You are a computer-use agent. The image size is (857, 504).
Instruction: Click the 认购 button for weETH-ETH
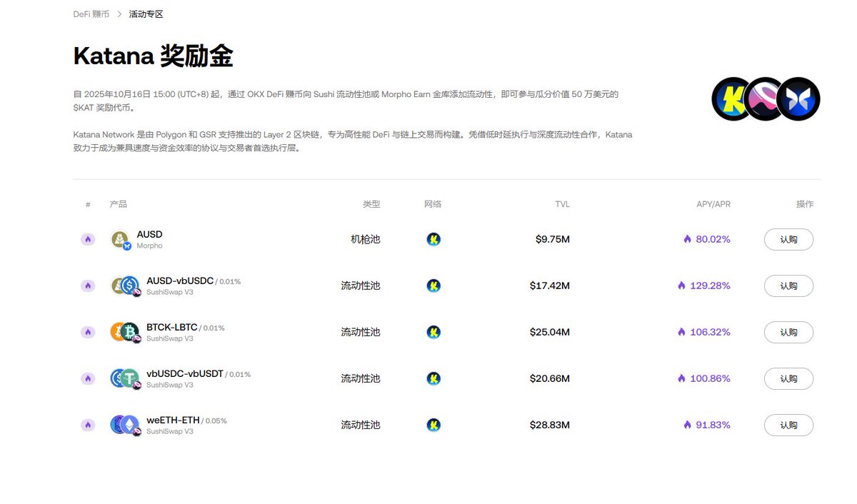788,425
